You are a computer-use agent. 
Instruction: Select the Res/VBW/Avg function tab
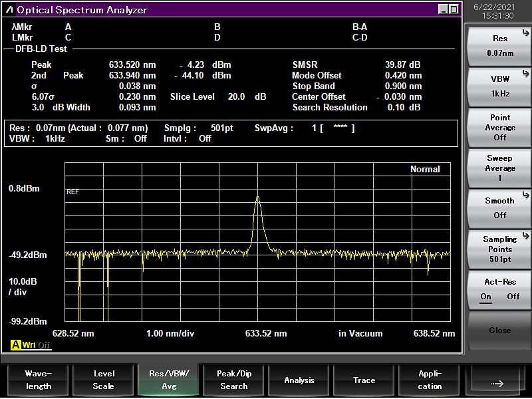click(168, 380)
